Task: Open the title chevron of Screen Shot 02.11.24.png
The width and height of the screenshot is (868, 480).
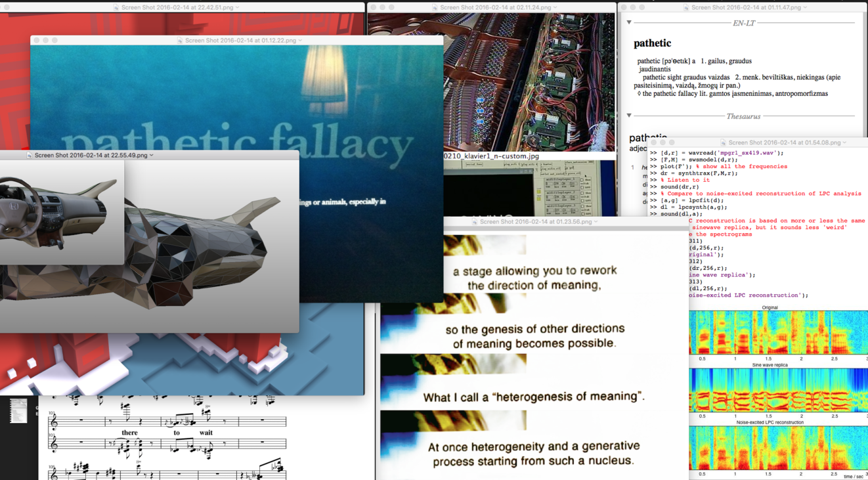Action: [x=556, y=7]
